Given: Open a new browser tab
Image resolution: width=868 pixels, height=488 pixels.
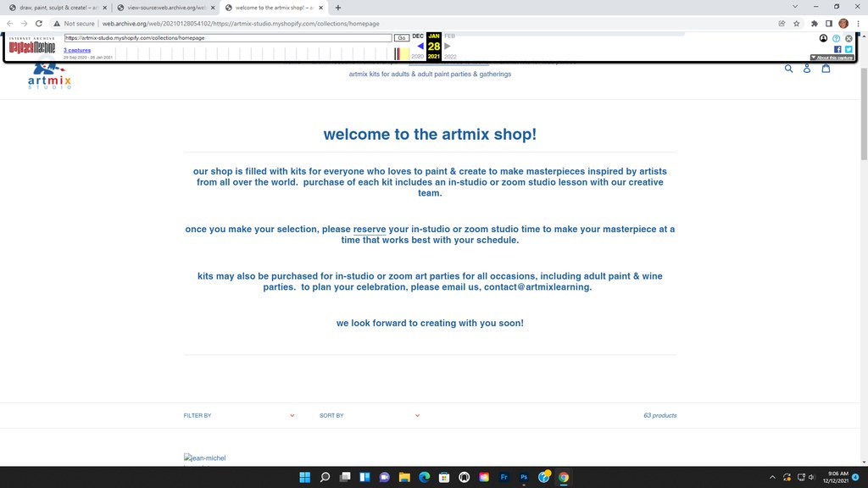Looking at the screenshot, I should [337, 8].
